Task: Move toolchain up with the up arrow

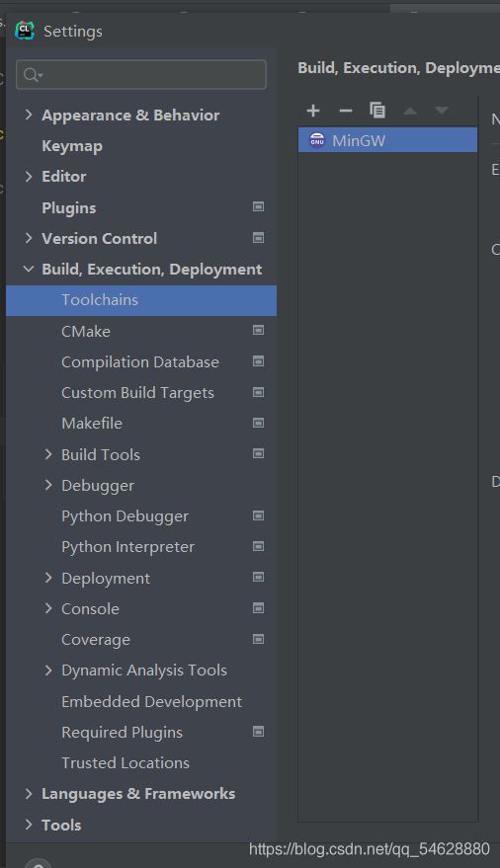Action: tap(410, 111)
